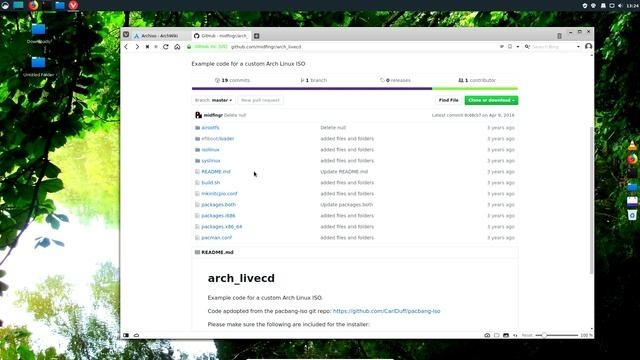
Task: Toggle tab tiling icon in status bar
Action: point(496,335)
